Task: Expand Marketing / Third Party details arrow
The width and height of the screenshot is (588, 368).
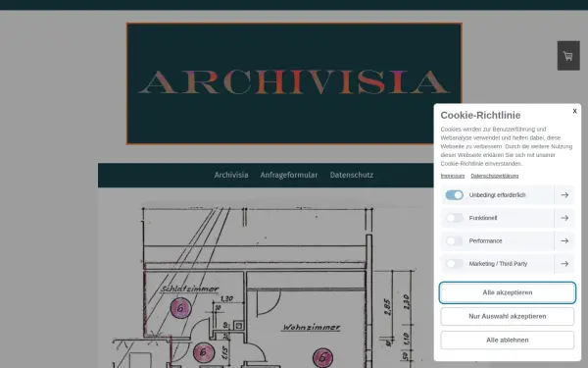Action: [564, 264]
